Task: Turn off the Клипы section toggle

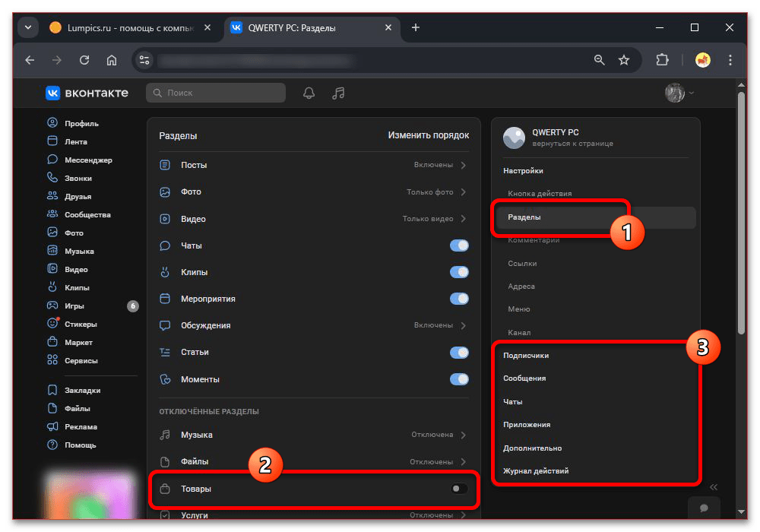Action: [x=459, y=272]
